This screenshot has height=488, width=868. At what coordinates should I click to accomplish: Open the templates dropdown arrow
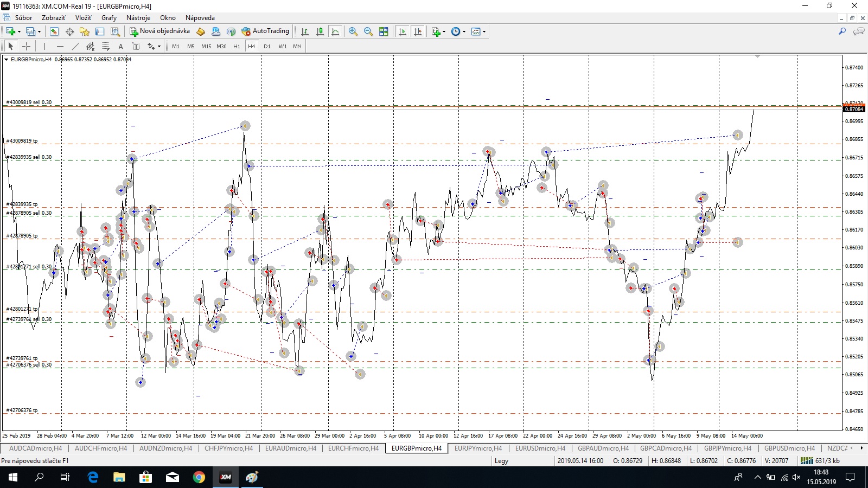pos(484,31)
